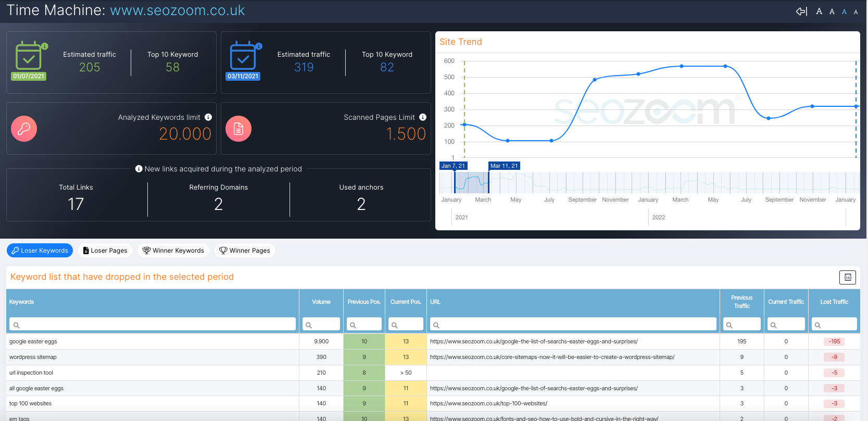
Task: Open URL in all google easter eggs row
Action: coord(534,389)
